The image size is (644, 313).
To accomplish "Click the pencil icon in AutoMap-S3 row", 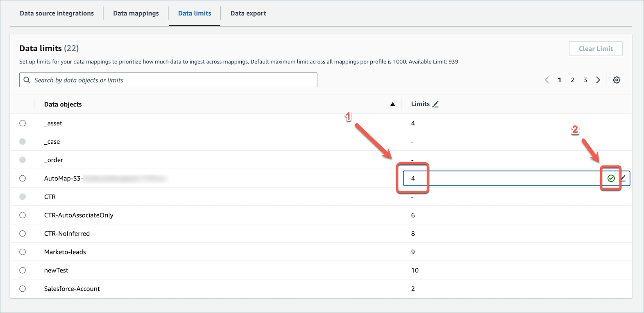I will pos(623,178).
